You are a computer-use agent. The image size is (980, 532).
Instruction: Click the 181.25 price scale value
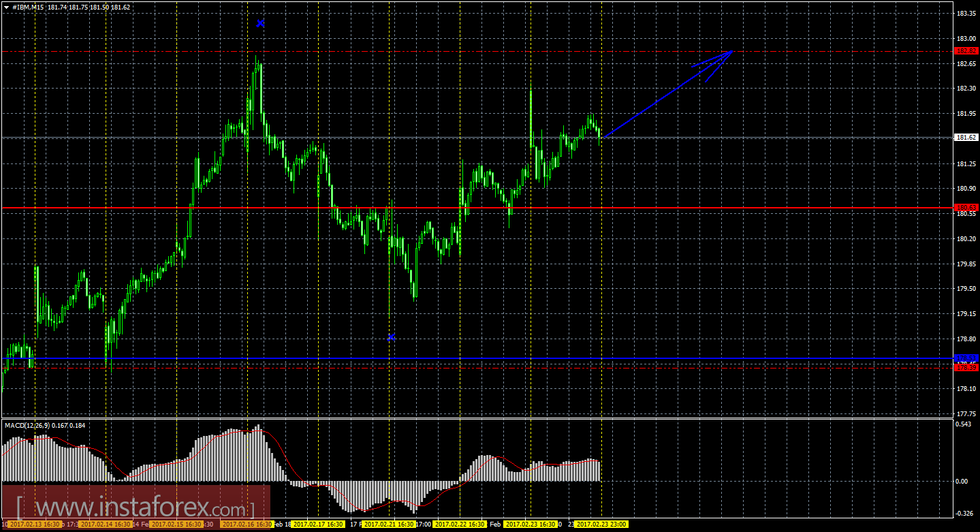click(967, 164)
